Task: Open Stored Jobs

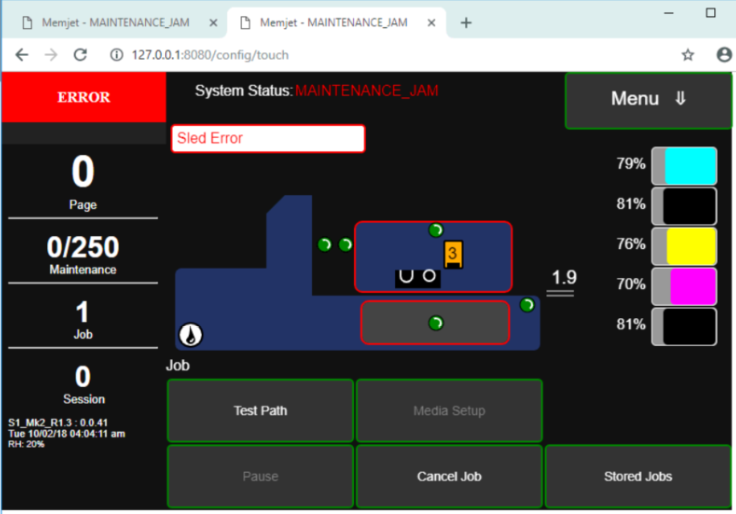Action: [x=638, y=476]
